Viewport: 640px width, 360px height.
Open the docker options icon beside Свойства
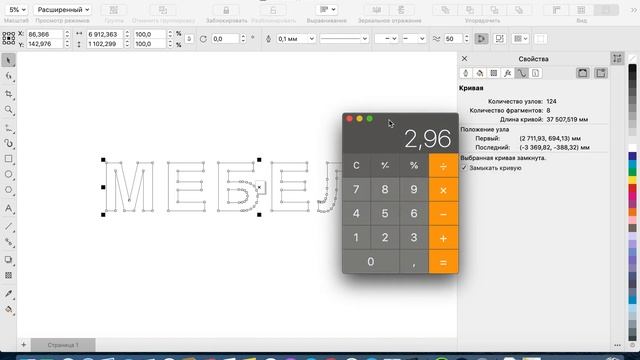pyautogui.click(x=617, y=58)
